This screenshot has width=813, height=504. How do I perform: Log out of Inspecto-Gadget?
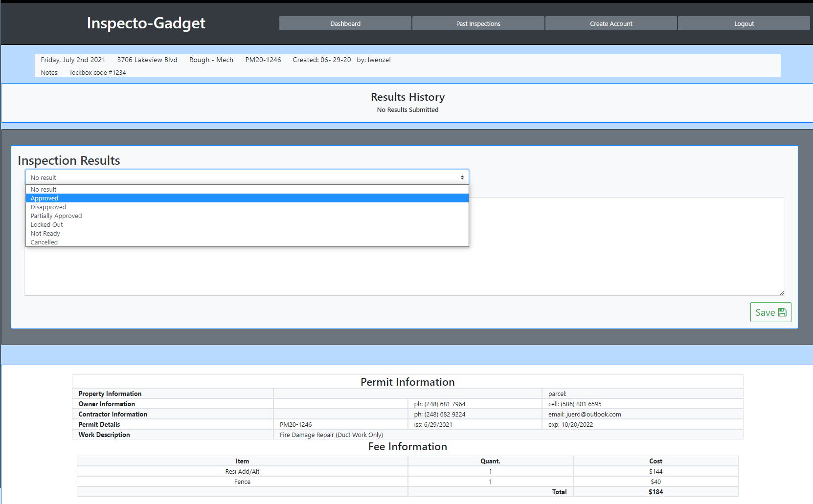tap(744, 23)
